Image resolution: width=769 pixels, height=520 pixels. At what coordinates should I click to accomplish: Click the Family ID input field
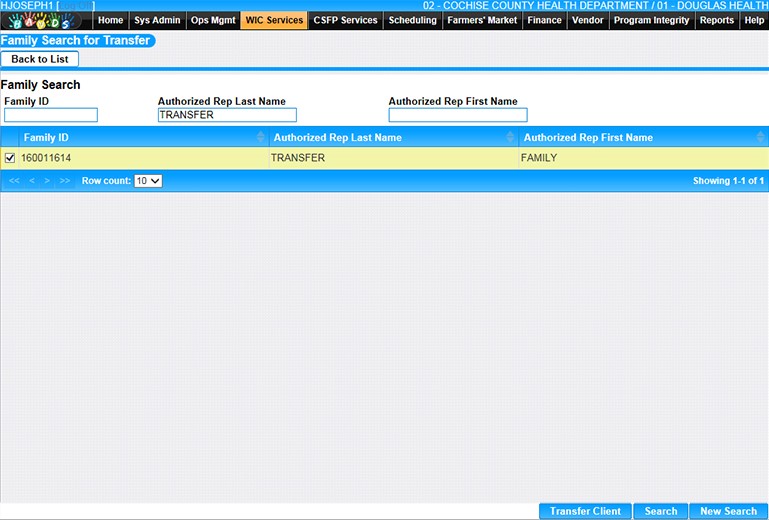point(51,115)
